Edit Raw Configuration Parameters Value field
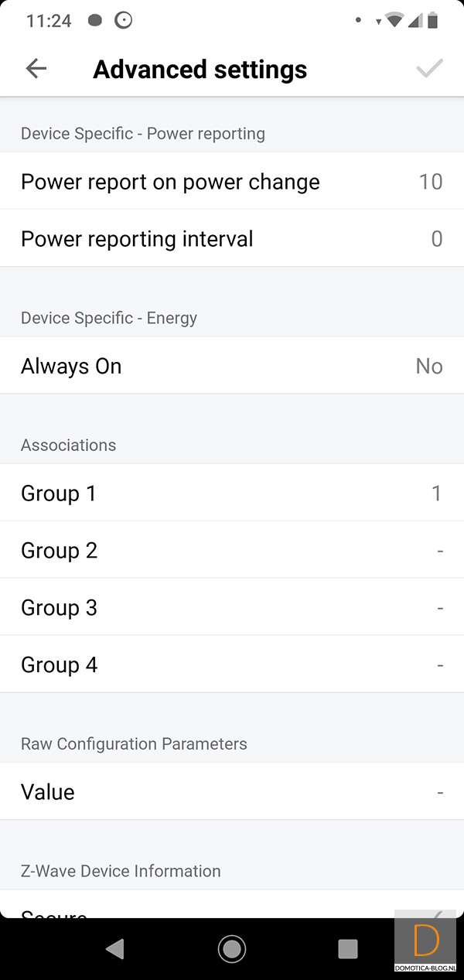This screenshot has height=980, width=464. (232, 792)
